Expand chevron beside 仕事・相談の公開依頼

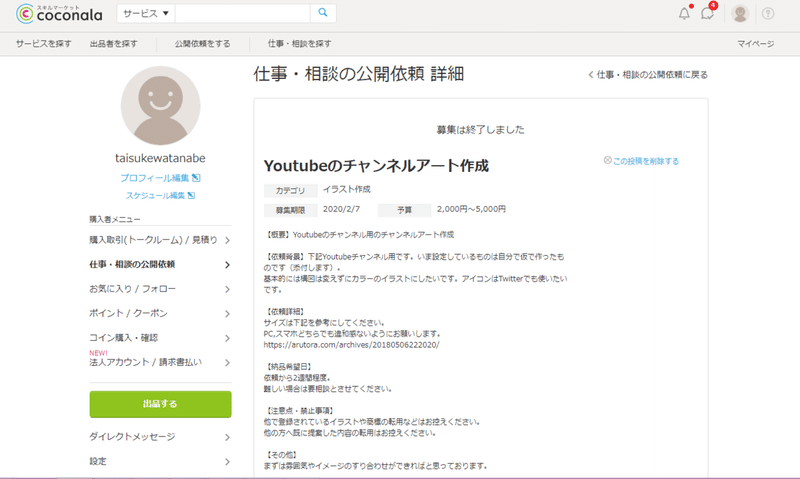pyautogui.click(x=227, y=265)
